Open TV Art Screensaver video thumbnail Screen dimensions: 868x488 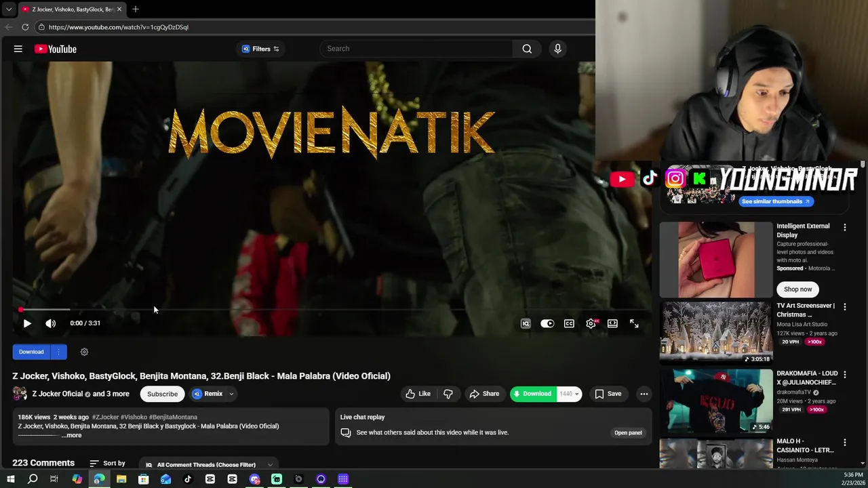click(716, 333)
